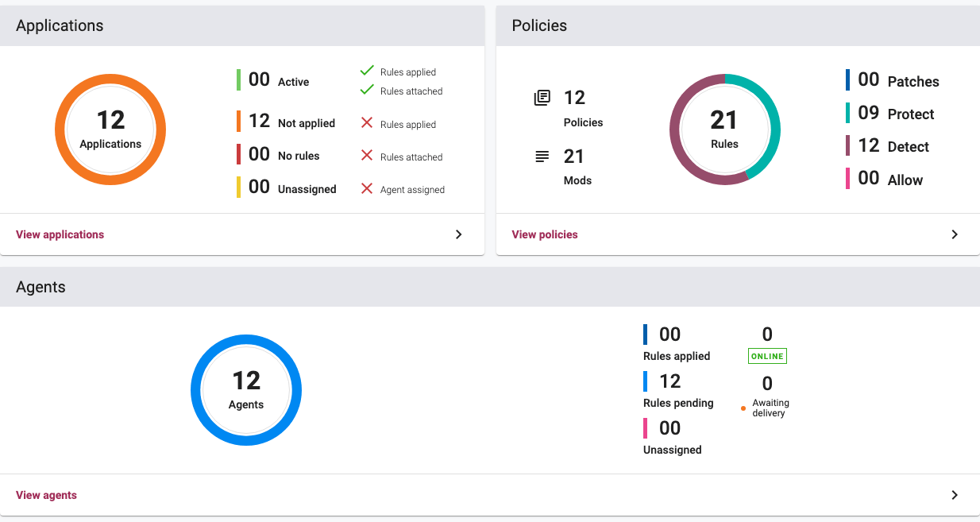Image resolution: width=980 pixels, height=522 pixels.
Task: Click the Detect label
Action: [x=909, y=147]
